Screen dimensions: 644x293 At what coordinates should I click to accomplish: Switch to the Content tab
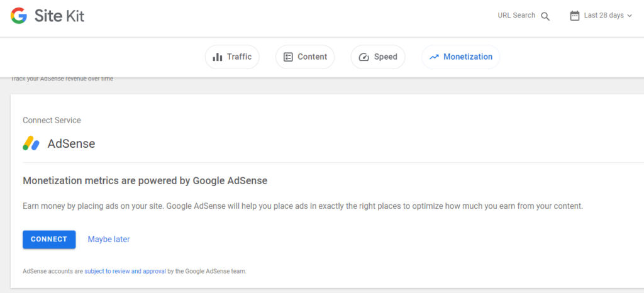(x=305, y=57)
